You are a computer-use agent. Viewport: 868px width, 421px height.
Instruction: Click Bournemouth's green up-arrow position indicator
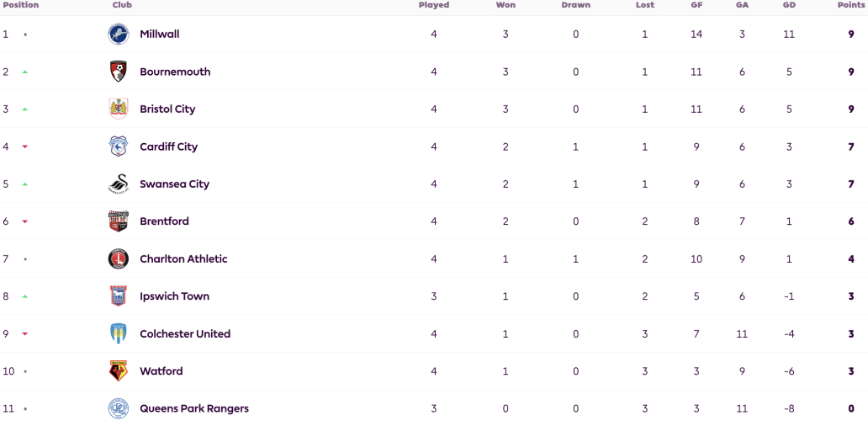point(25,72)
